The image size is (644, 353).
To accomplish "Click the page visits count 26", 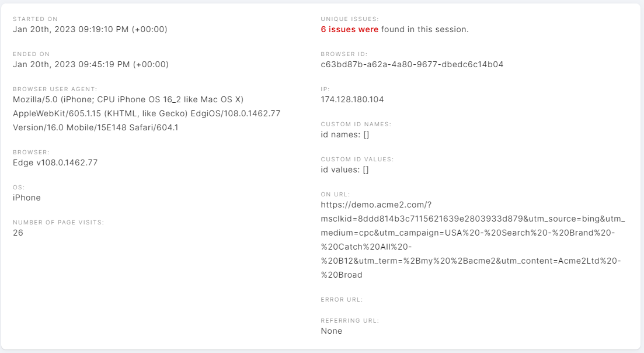I will pos(18,233).
